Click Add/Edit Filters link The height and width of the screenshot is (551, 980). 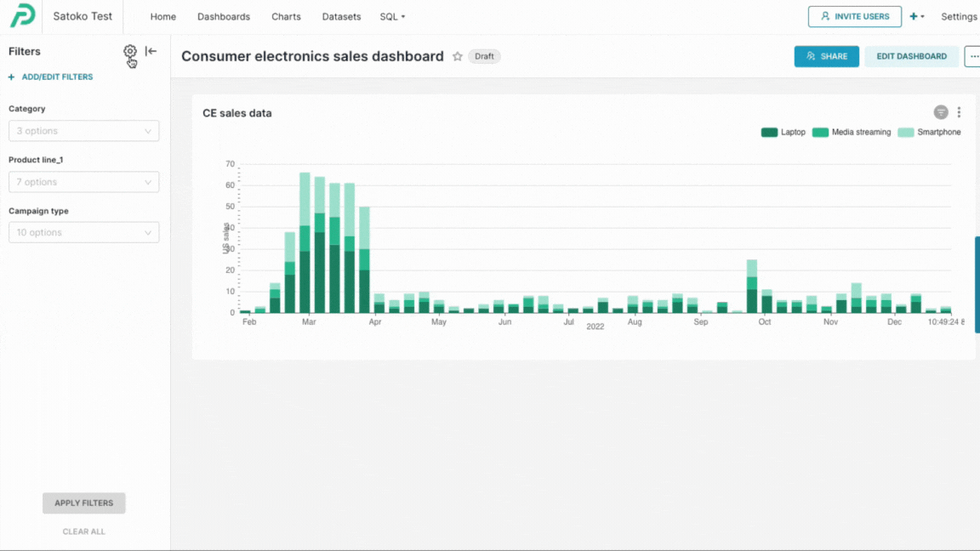click(x=51, y=77)
